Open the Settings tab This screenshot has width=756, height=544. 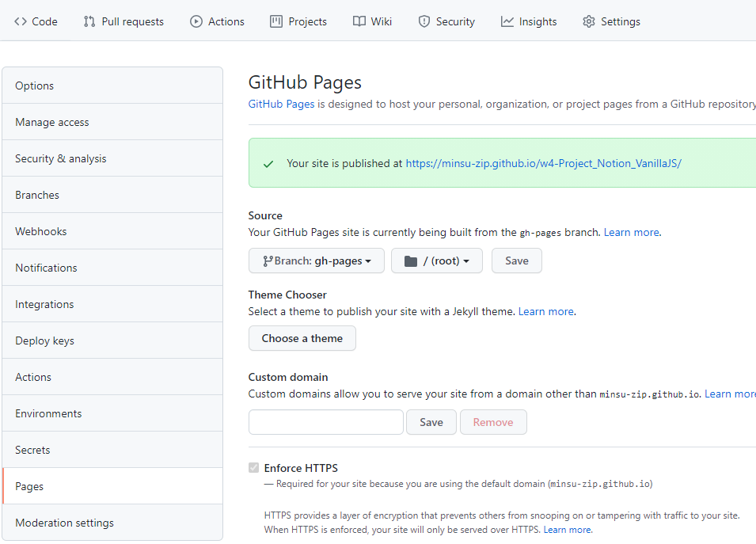point(611,21)
